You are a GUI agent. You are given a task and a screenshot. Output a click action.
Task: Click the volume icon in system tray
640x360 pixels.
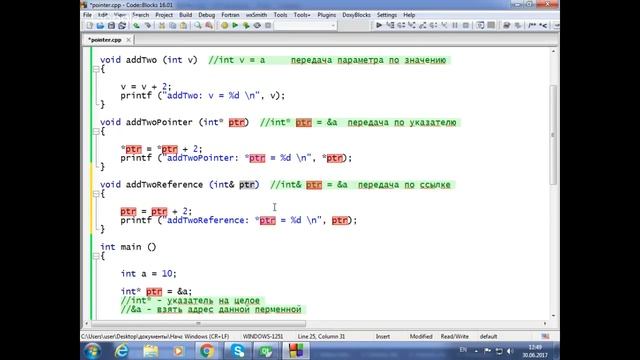coord(509,351)
